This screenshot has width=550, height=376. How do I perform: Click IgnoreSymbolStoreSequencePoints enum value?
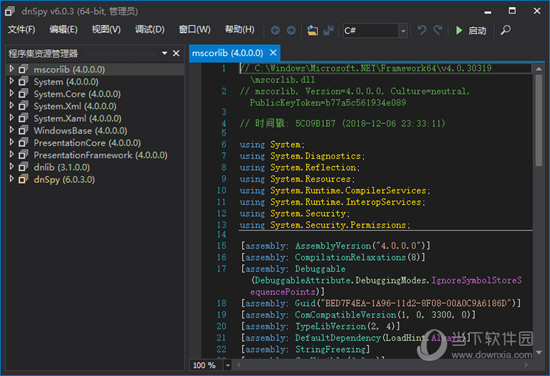coord(386,286)
